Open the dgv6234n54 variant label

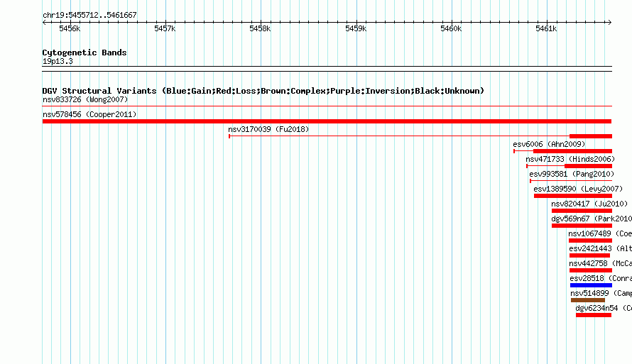tap(604, 308)
